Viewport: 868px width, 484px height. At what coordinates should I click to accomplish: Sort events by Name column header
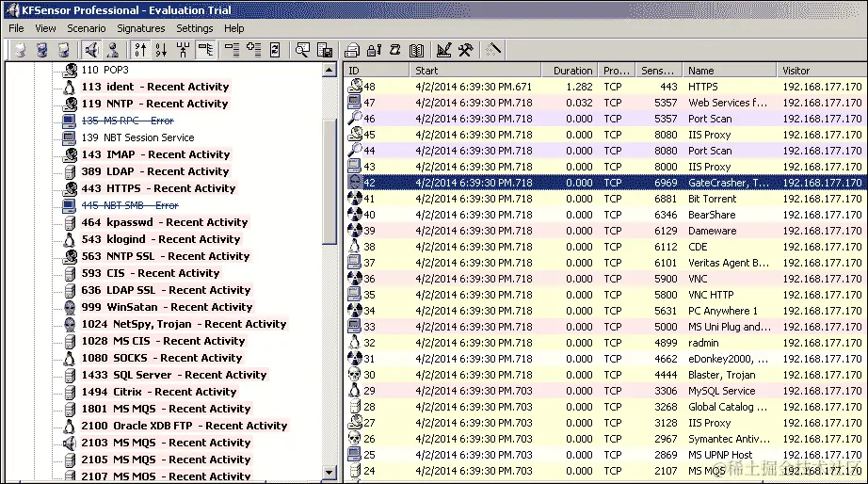coord(729,71)
